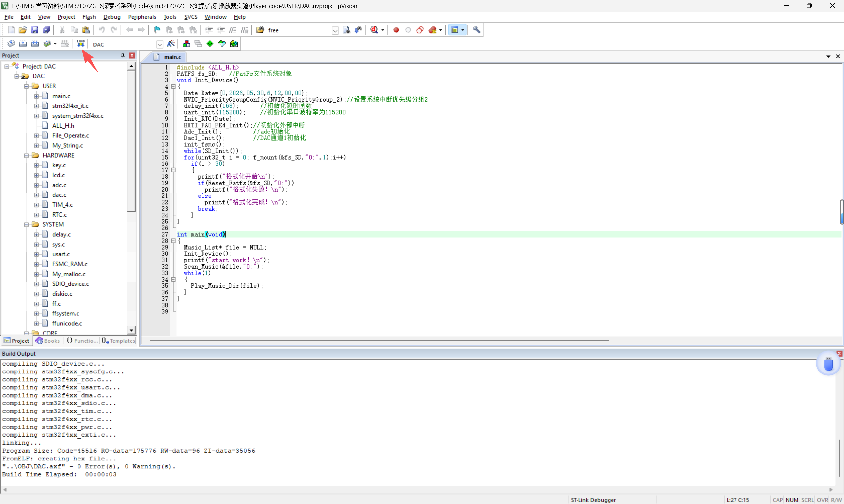Click the floating blue assistant bubble
844x504 pixels.
(828, 364)
